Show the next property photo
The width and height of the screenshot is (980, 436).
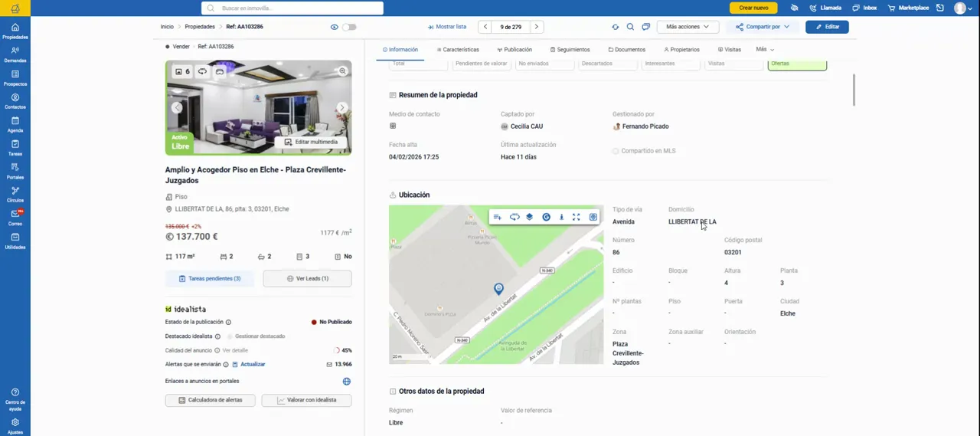341,108
